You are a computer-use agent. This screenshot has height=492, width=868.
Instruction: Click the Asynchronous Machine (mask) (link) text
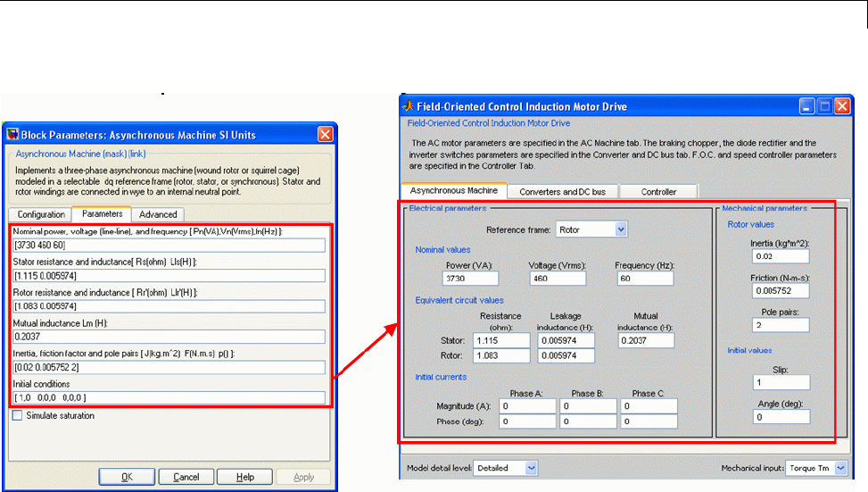point(80,154)
